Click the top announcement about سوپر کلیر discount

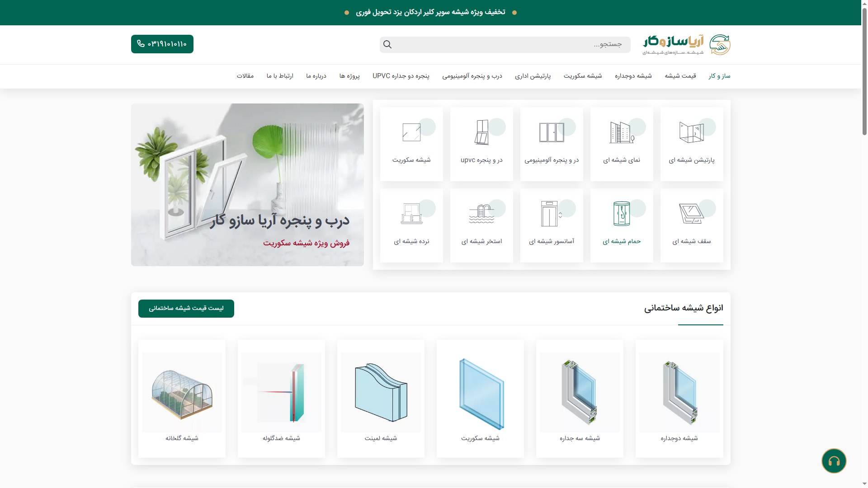(430, 12)
